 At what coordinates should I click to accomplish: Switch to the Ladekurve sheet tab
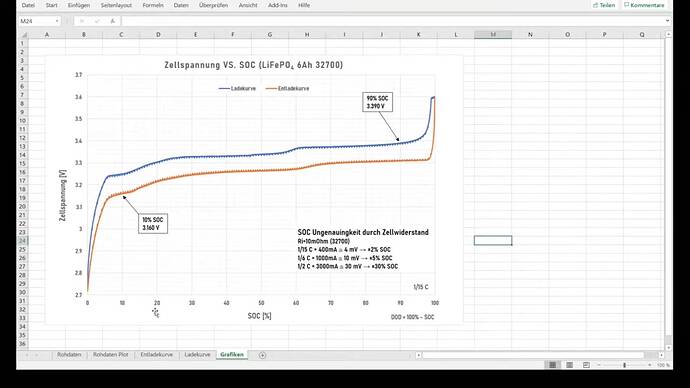click(x=197, y=355)
